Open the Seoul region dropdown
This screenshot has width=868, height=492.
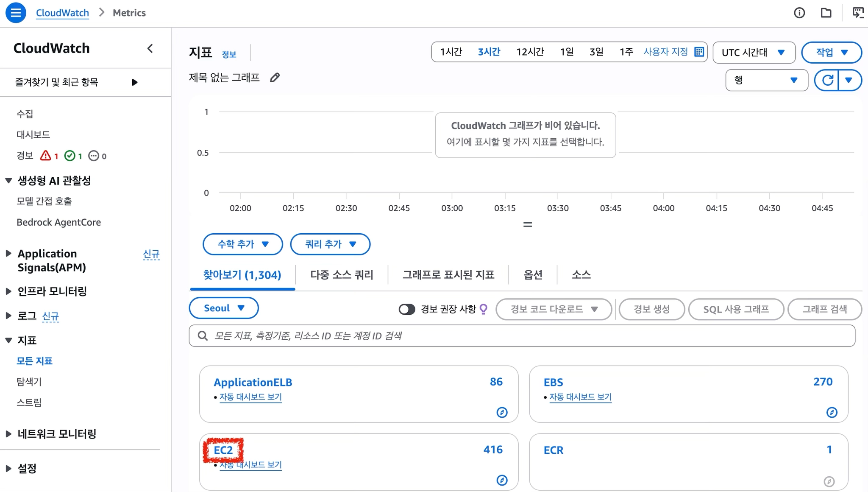point(224,308)
